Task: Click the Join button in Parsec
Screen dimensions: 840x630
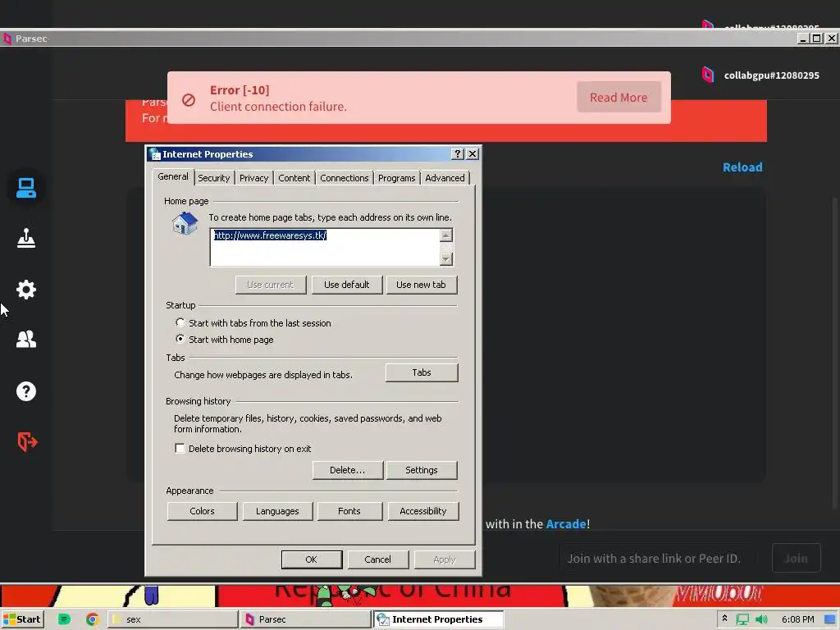Action: (x=796, y=558)
